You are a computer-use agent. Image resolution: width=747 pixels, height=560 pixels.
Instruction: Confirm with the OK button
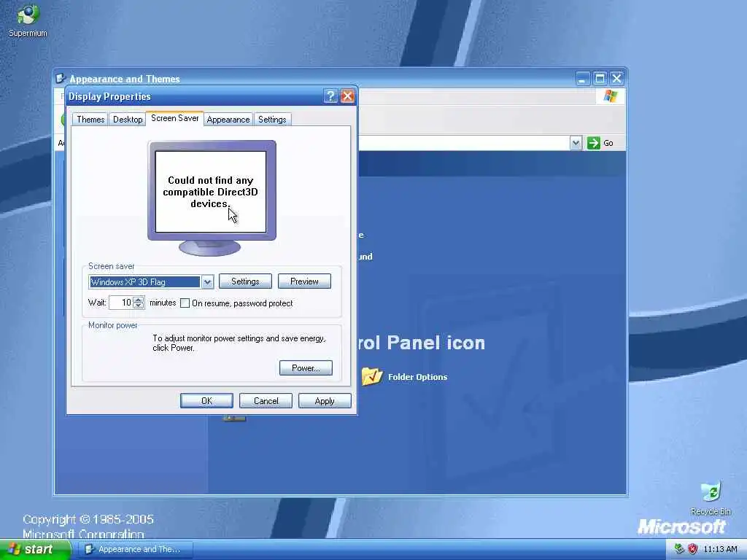pyautogui.click(x=206, y=401)
